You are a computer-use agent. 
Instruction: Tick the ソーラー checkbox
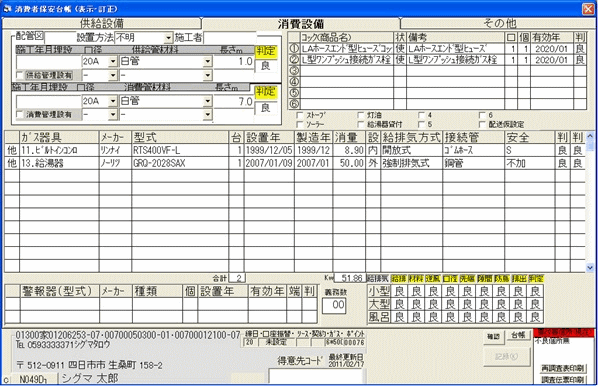tap(300, 124)
